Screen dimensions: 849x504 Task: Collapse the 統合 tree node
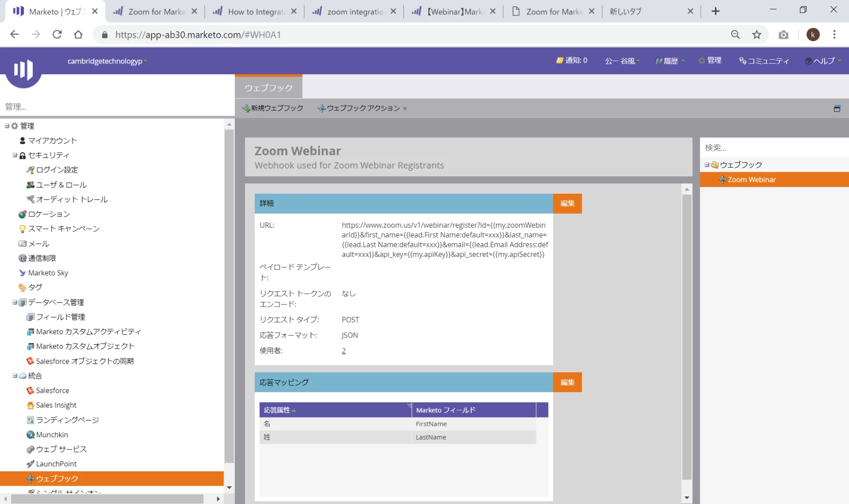(15, 376)
